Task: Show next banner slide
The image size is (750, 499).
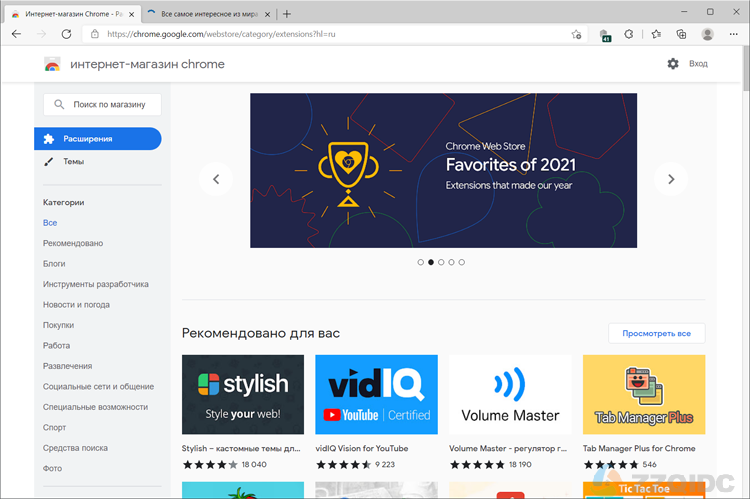Action: (x=671, y=179)
